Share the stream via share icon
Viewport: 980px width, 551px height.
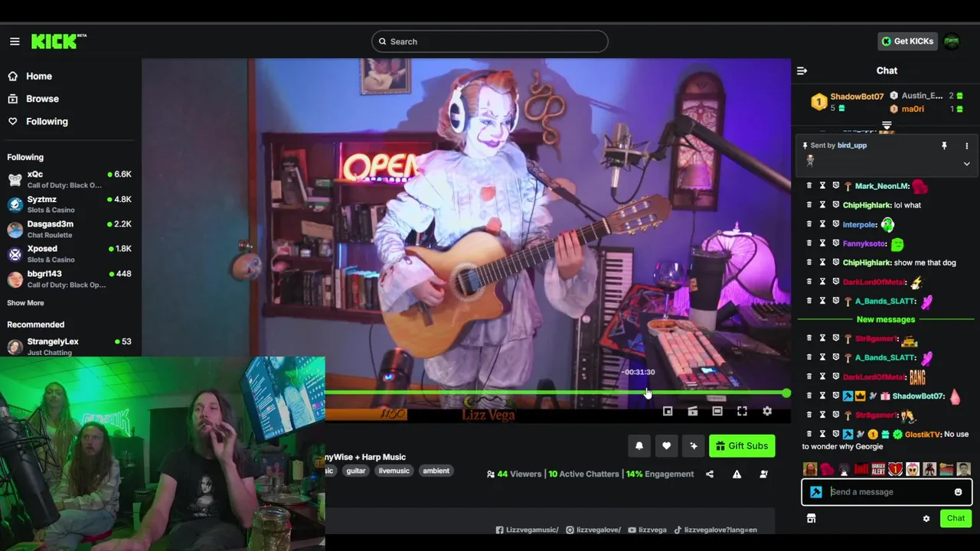click(710, 474)
